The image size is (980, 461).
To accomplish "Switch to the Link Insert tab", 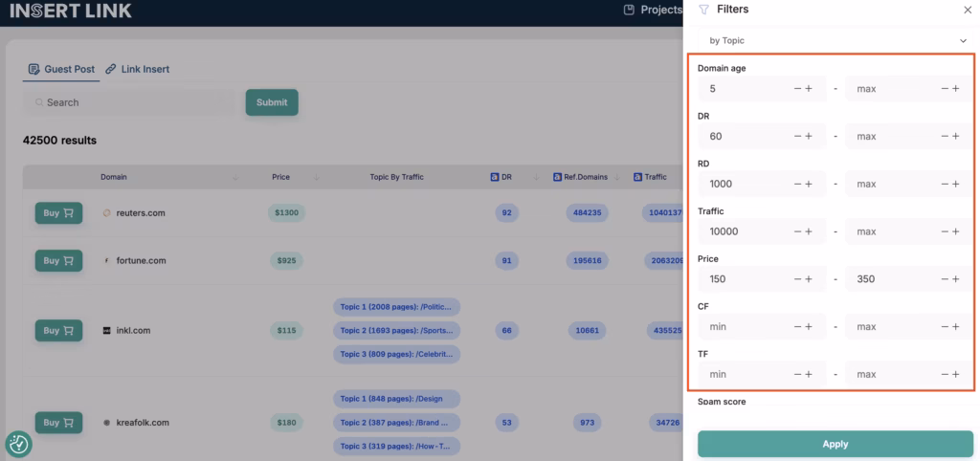I will click(138, 69).
